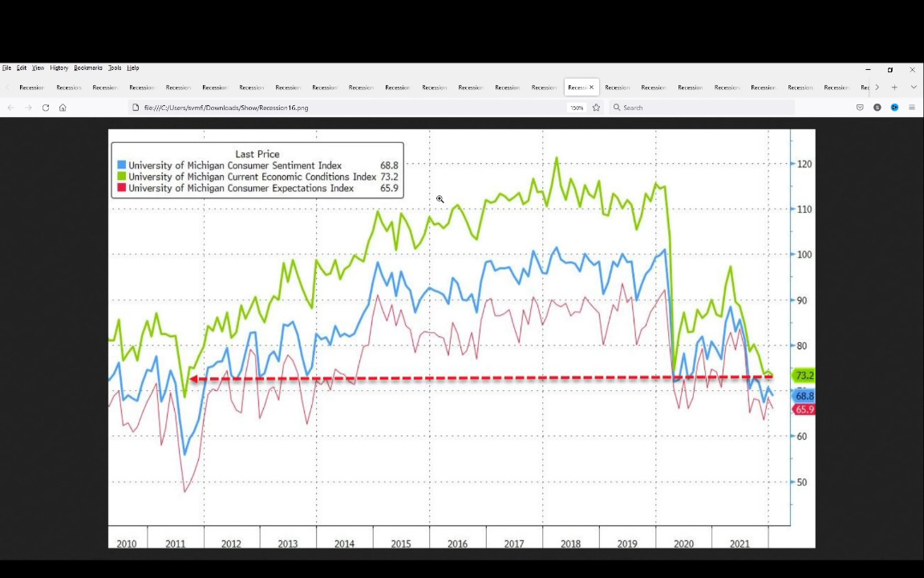This screenshot has width=924, height=578.
Task: Click the 68.8 value in legend box
Action: [x=389, y=165]
